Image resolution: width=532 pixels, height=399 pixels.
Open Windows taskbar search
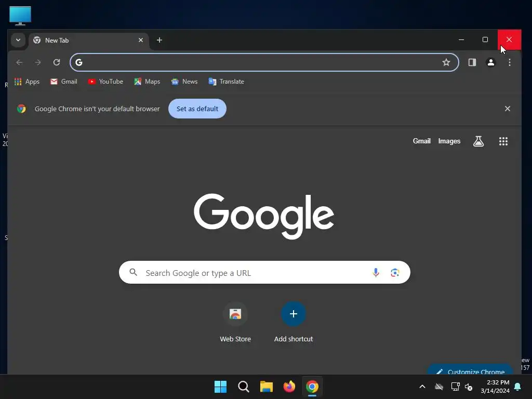click(x=243, y=387)
